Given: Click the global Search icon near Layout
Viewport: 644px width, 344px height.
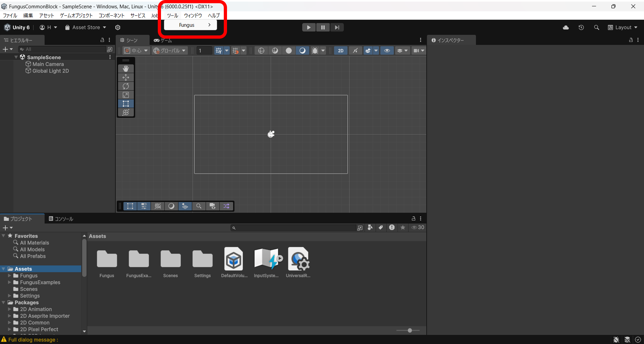Looking at the screenshot, I should [597, 27].
